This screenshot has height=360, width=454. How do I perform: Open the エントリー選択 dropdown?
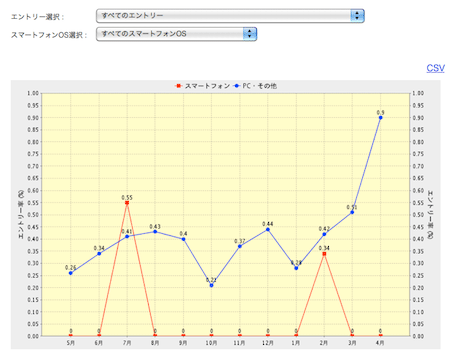pos(230,16)
